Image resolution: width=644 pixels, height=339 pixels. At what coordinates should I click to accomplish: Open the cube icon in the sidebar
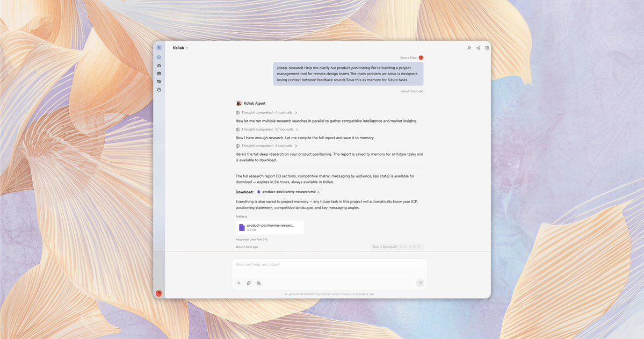[x=159, y=74]
